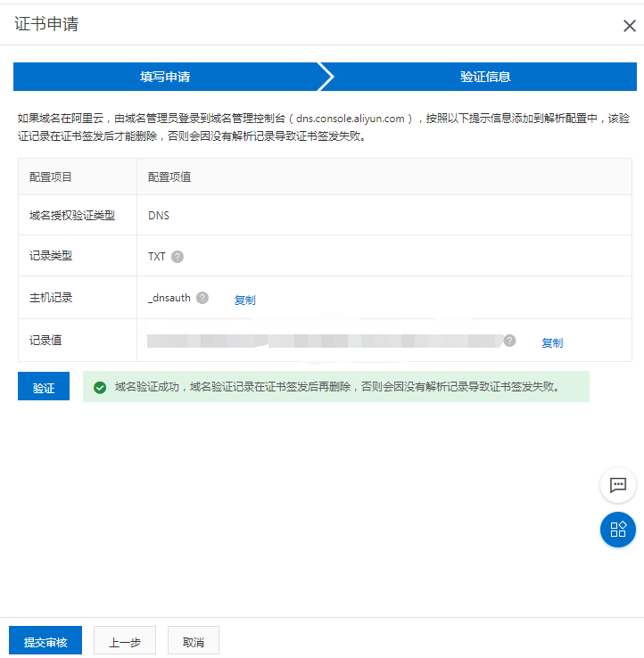Go to the 填写申请 step
This screenshot has width=644, height=658.
click(x=165, y=77)
